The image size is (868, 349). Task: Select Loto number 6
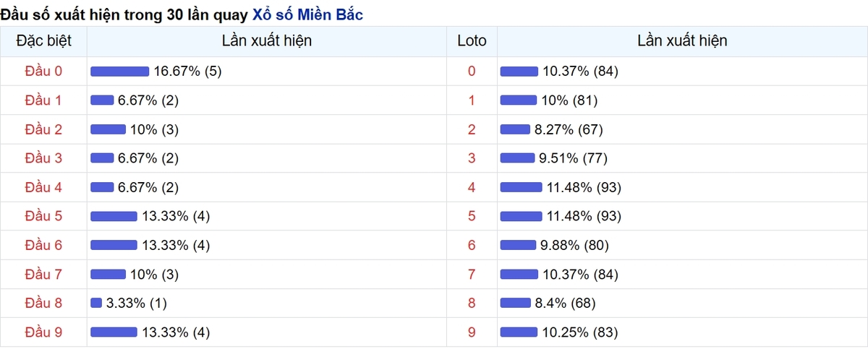click(472, 245)
